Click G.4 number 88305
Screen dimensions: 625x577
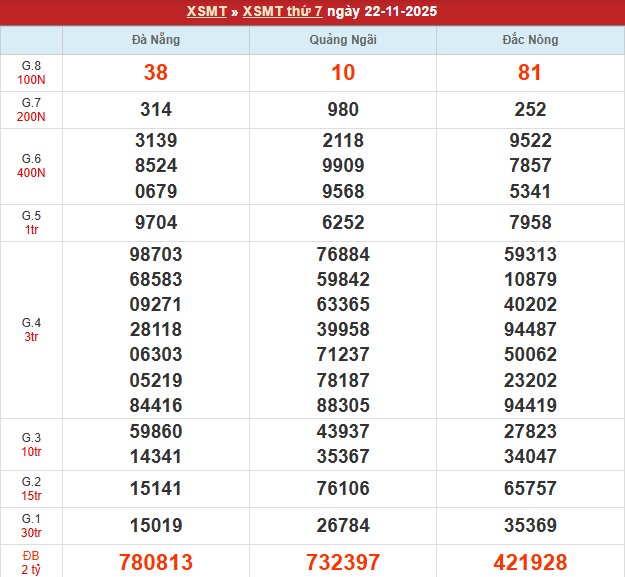click(x=343, y=405)
